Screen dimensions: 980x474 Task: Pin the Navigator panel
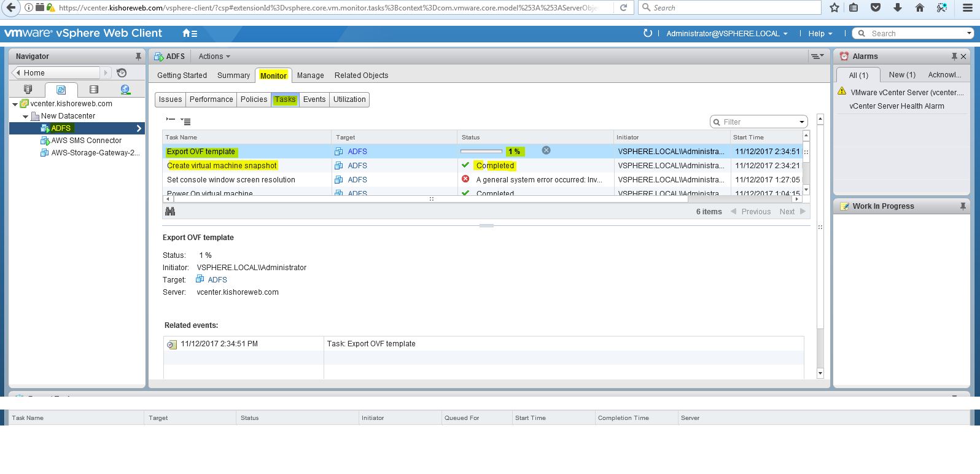click(138, 56)
